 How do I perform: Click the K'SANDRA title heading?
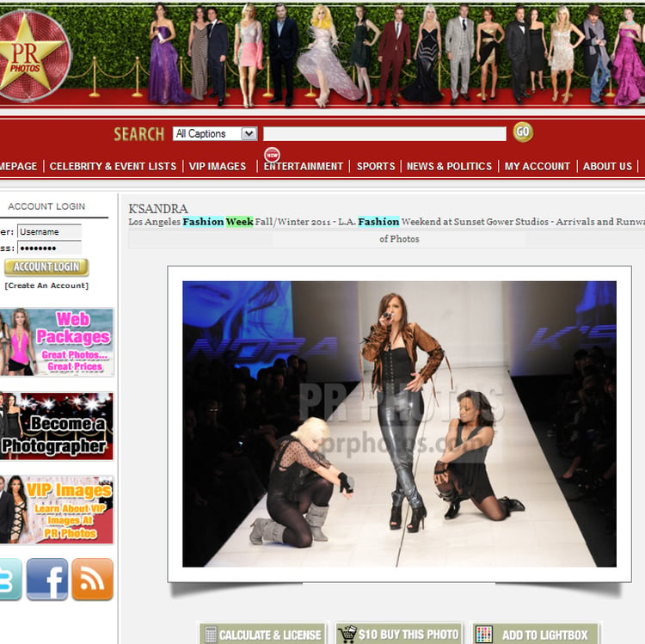(158, 208)
